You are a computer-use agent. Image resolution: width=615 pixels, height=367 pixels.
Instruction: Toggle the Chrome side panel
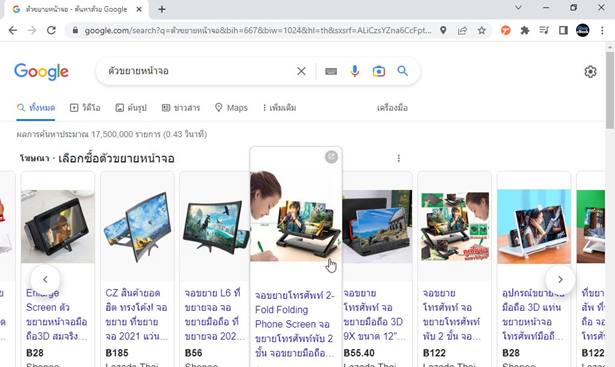click(563, 30)
